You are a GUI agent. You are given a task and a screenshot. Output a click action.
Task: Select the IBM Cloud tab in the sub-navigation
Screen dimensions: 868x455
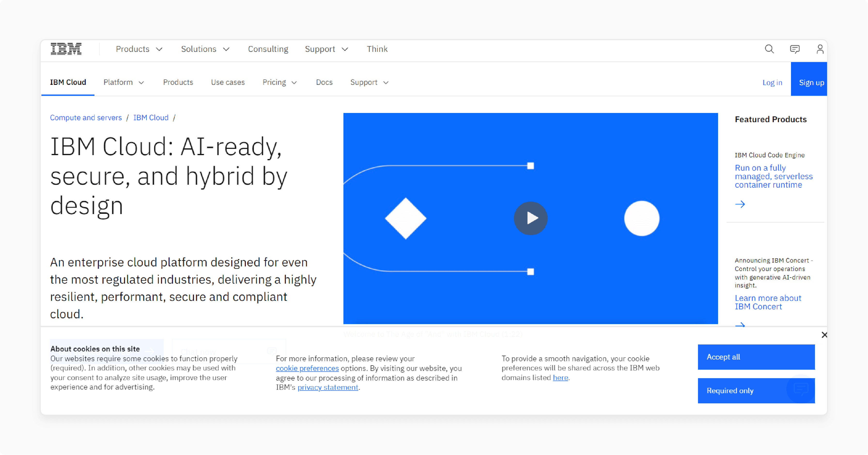68,82
